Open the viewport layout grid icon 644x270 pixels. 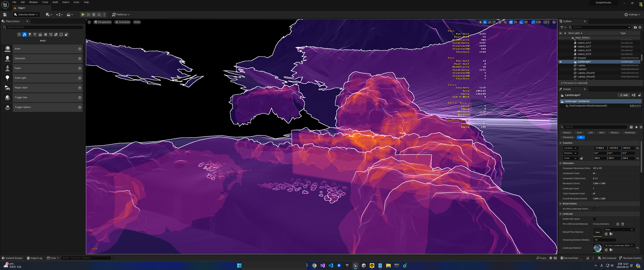click(554, 22)
